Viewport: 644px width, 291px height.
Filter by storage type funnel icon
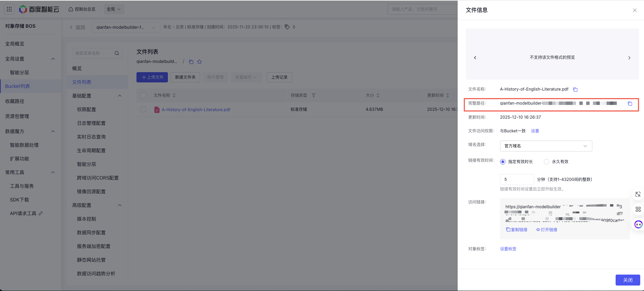tap(313, 95)
